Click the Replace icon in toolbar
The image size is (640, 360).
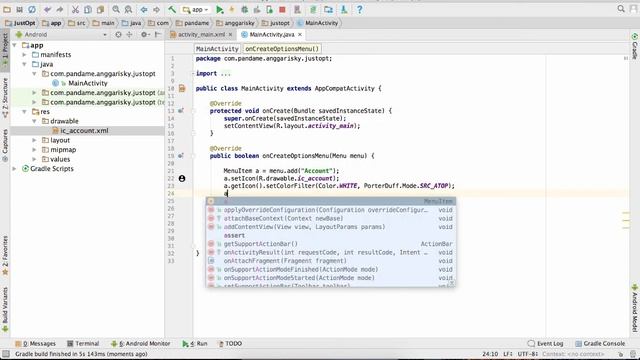coord(128,9)
